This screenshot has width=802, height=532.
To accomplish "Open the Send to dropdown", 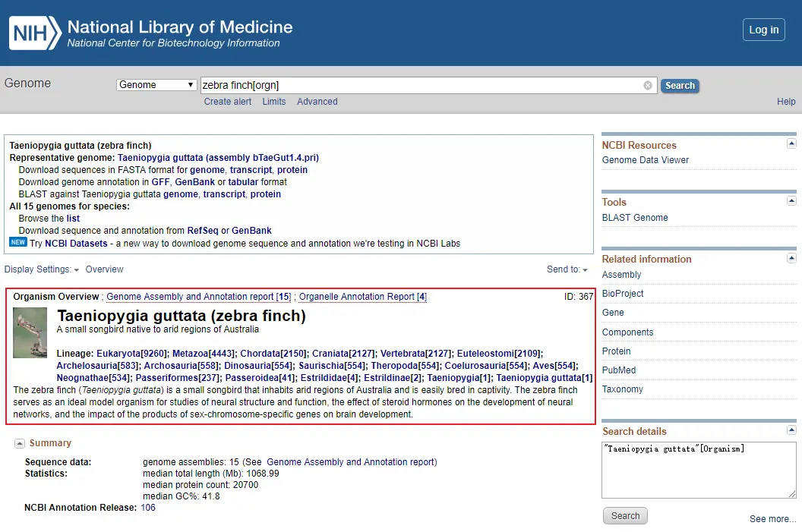I will tap(567, 269).
